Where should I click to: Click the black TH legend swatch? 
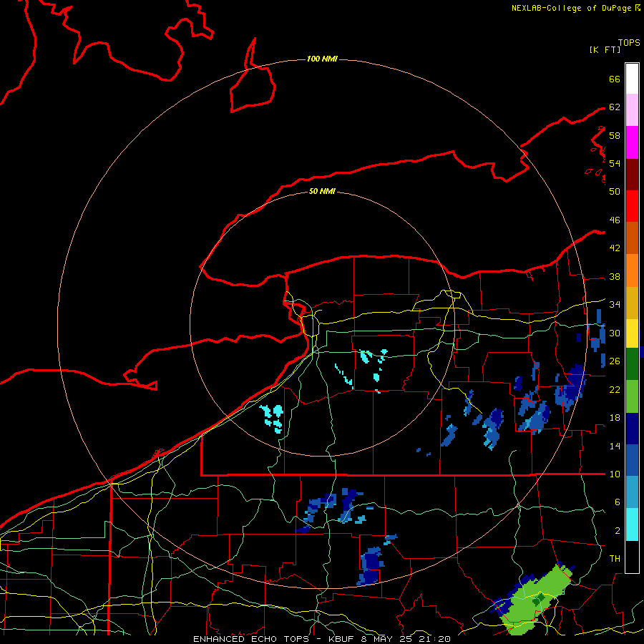[x=632, y=557]
